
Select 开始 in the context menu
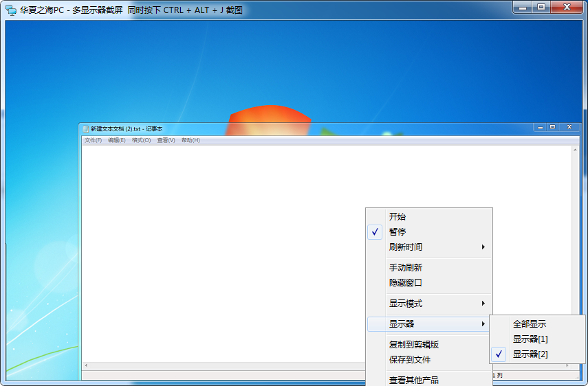398,217
